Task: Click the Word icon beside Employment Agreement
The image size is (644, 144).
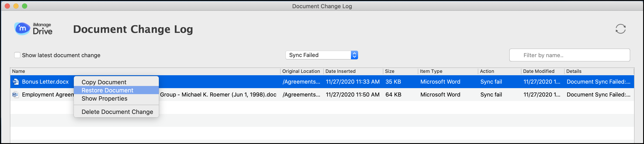Action: click(x=16, y=95)
